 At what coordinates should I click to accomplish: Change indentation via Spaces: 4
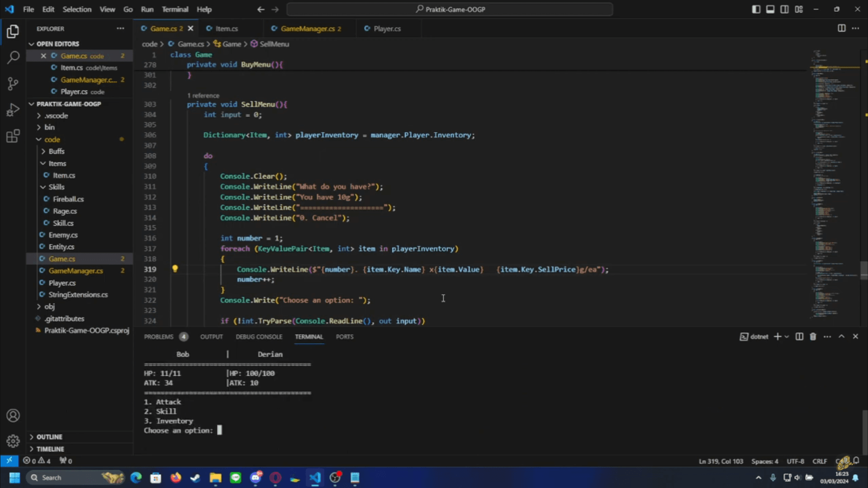click(764, 461)
